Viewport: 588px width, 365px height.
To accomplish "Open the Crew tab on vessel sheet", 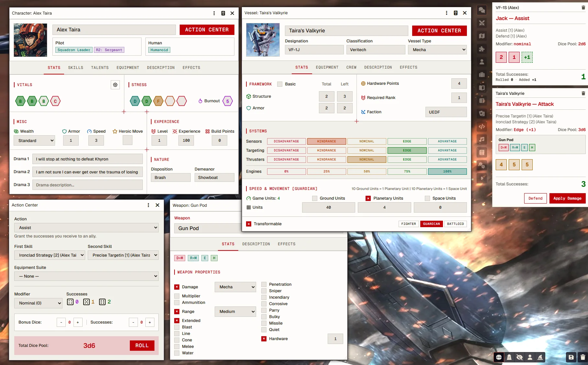I will coord(351,67).
